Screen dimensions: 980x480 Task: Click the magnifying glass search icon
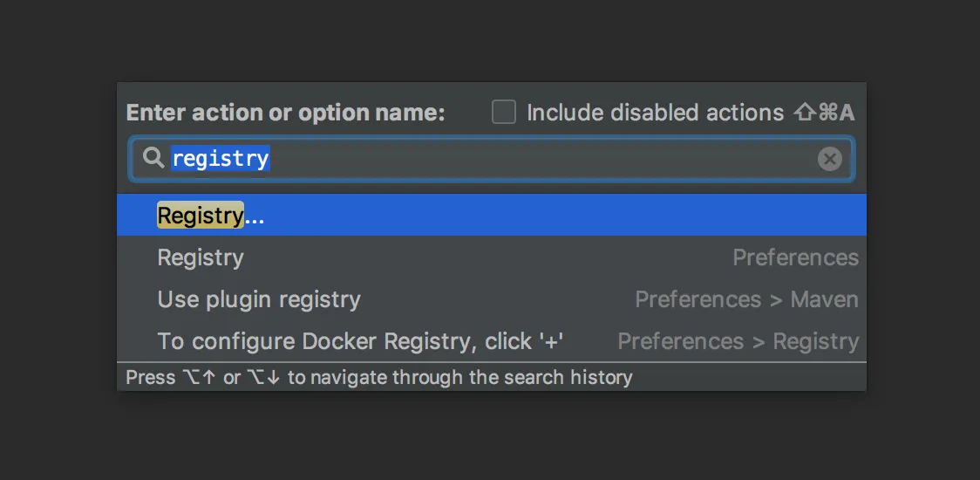153,158
